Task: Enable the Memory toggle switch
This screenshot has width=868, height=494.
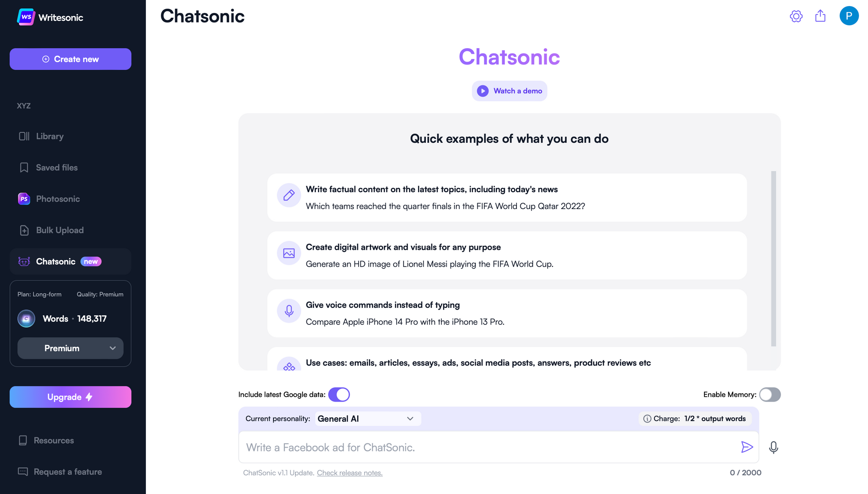Action: [769, 394]
